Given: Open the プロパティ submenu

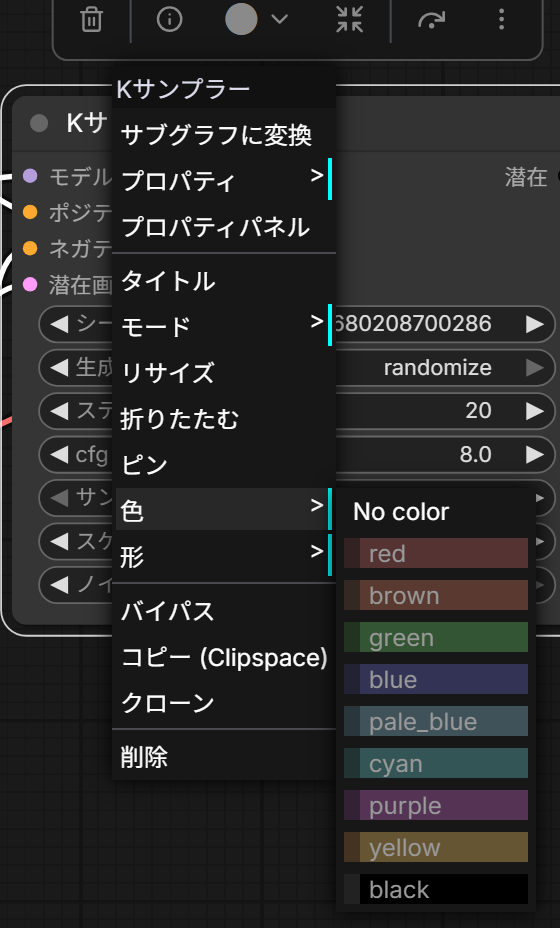Looking at the screenshot, I should point(224,181).
